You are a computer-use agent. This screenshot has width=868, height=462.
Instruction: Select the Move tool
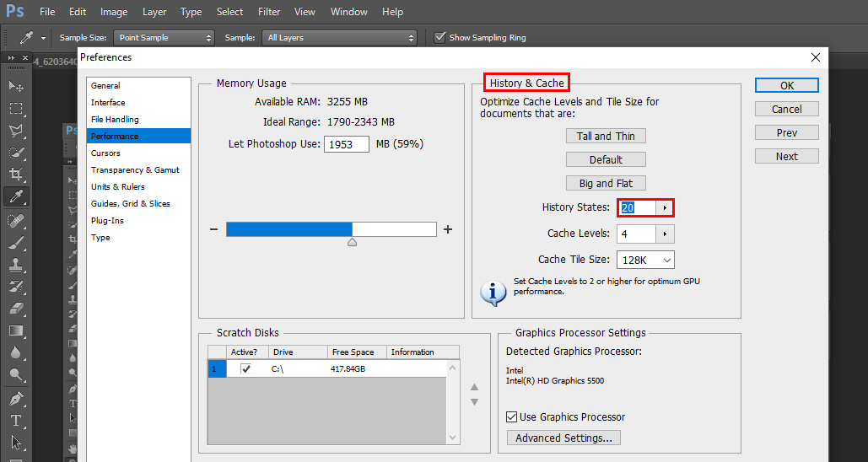[x=16, y=86]
